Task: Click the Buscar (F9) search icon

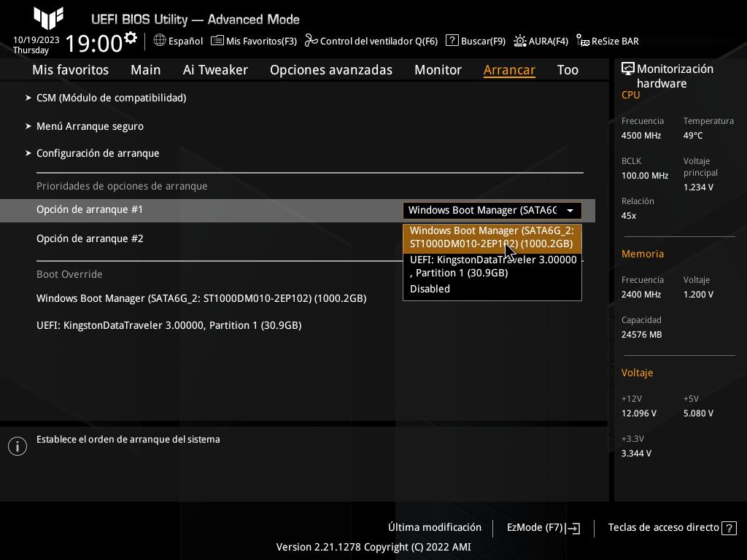Action: [452, 41]
